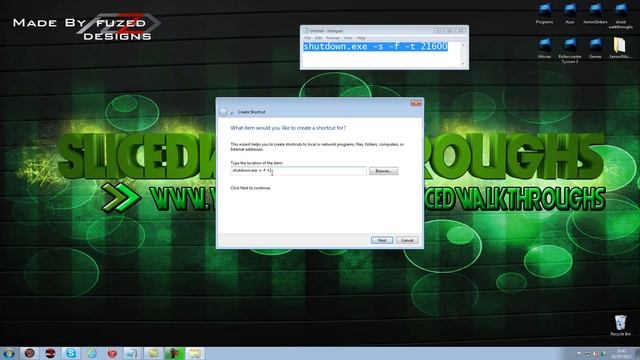Open the Notepad Format menu
The image size is (640, 360).
pos(333,38)
